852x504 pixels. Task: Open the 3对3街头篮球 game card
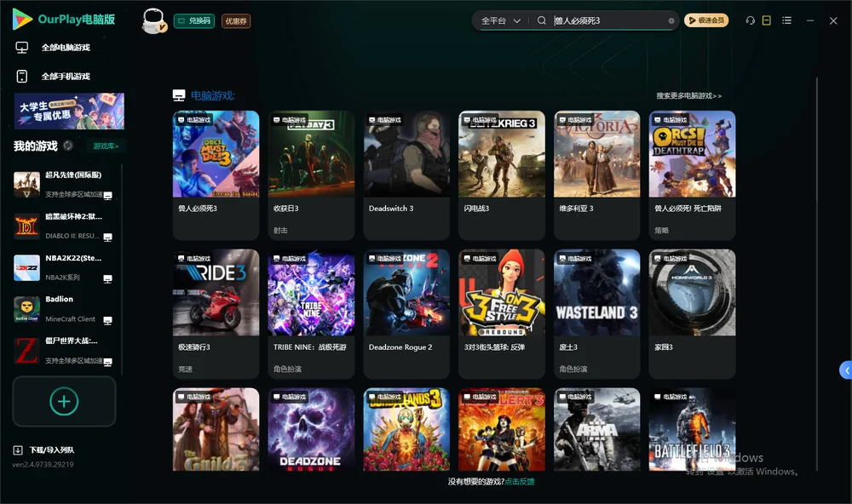pyautogui.click(x=502, y=313)
